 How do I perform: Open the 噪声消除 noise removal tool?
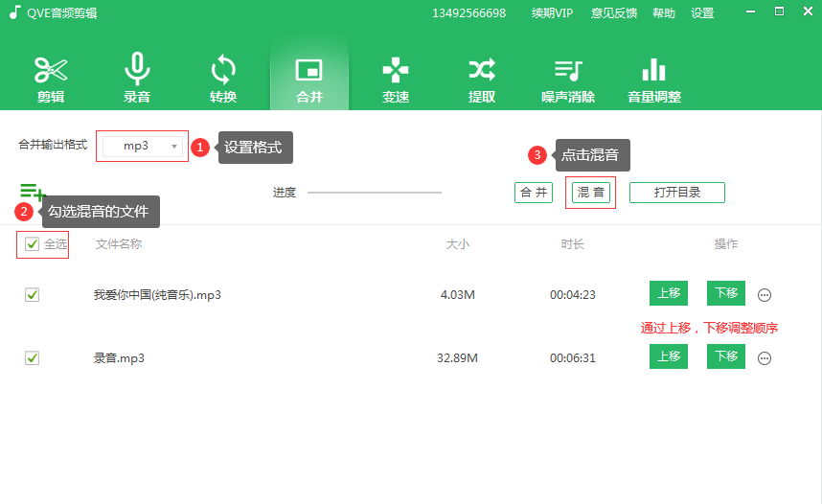[x=568, y=79]
